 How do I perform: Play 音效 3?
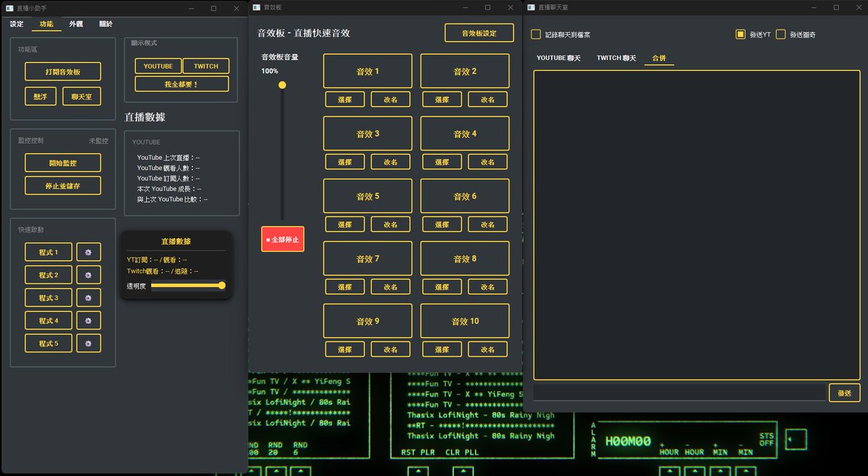[x=367, y=134]
